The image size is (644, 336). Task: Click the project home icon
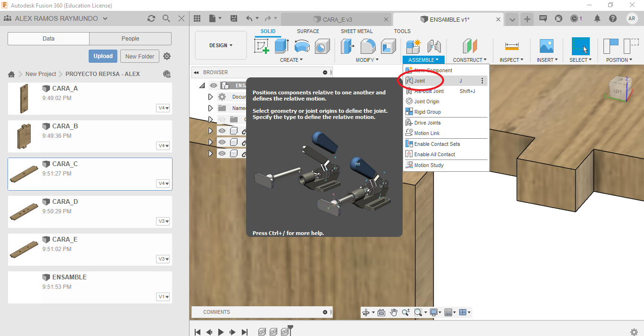pos(12,74)
